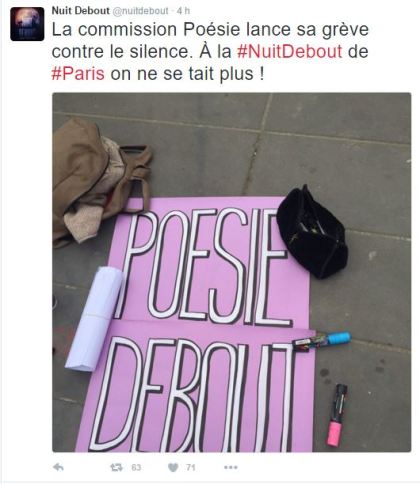
Task: Retweet using the retweet arrows icon
Action: [116, 467]
